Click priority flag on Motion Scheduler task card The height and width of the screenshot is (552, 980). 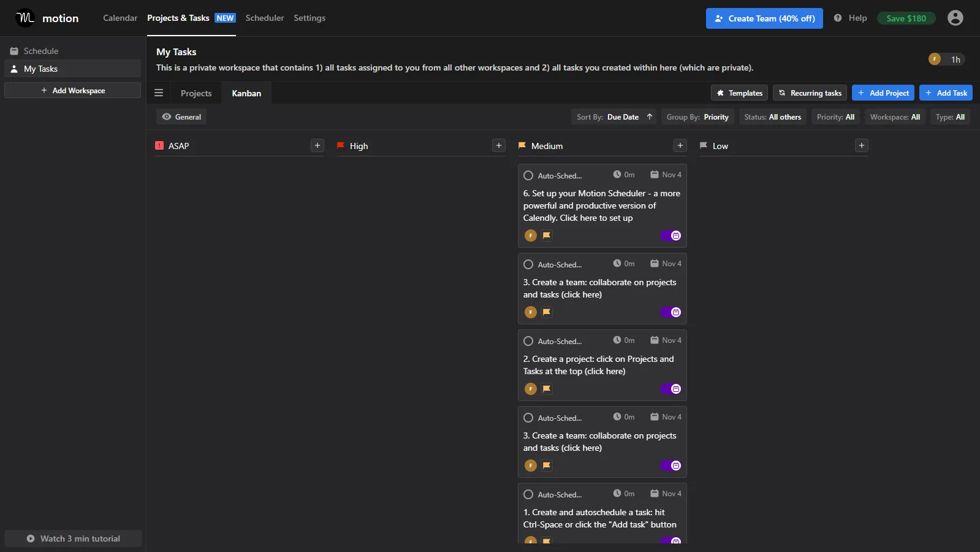click(x=547, y=236)
